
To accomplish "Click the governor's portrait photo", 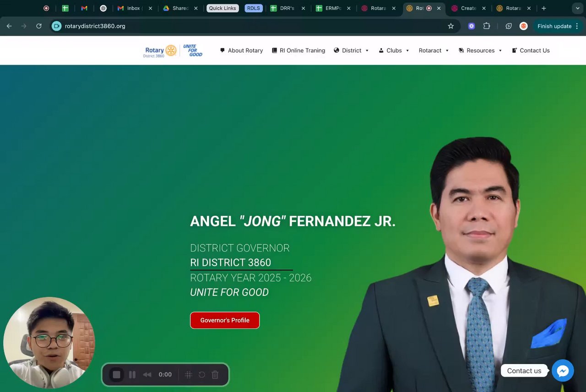I will pos(462,264).
